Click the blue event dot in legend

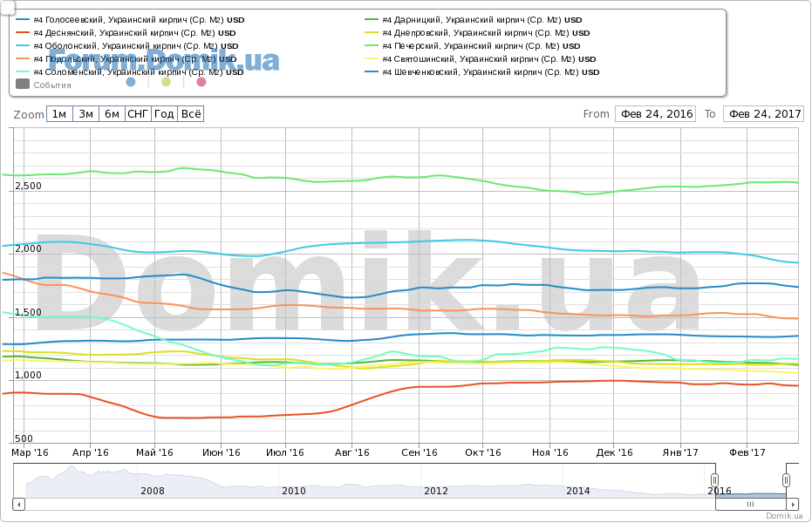[131, 82]
